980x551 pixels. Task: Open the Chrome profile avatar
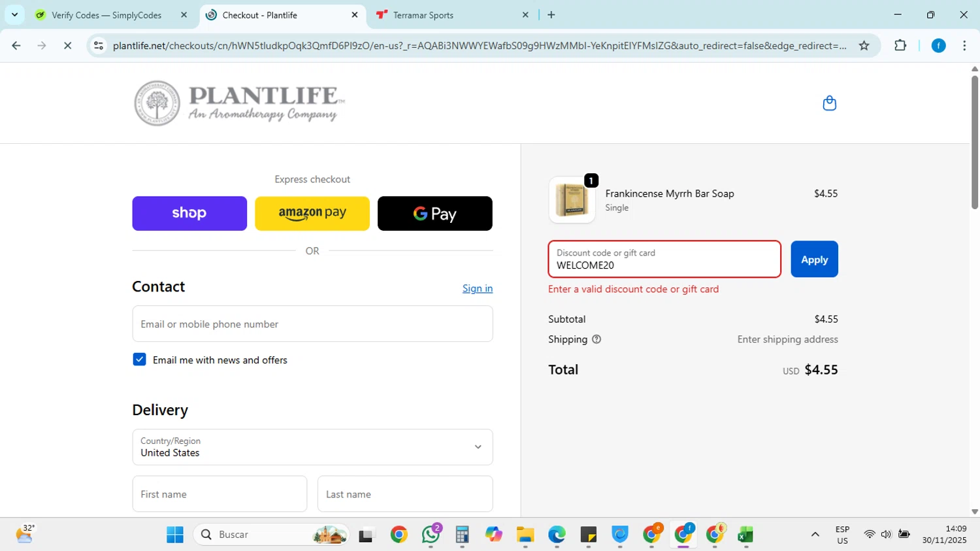pyautogui.click(x=938, y=46)
